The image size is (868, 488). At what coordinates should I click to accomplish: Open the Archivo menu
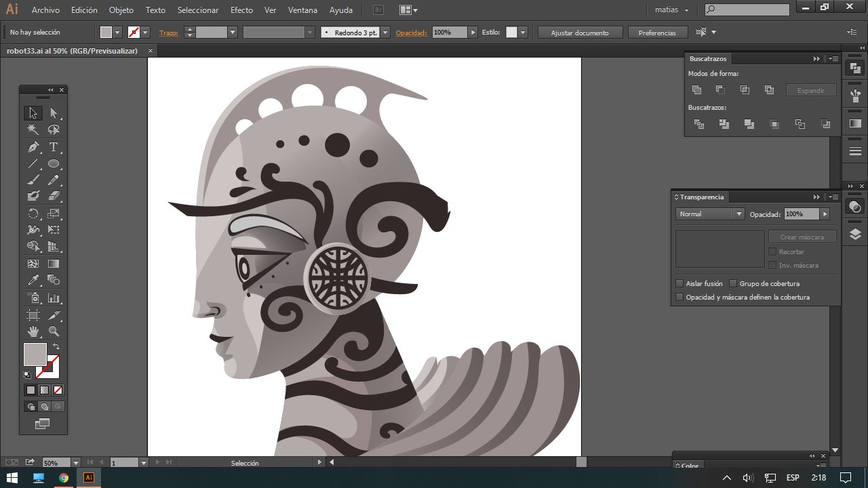click(45, 10)
